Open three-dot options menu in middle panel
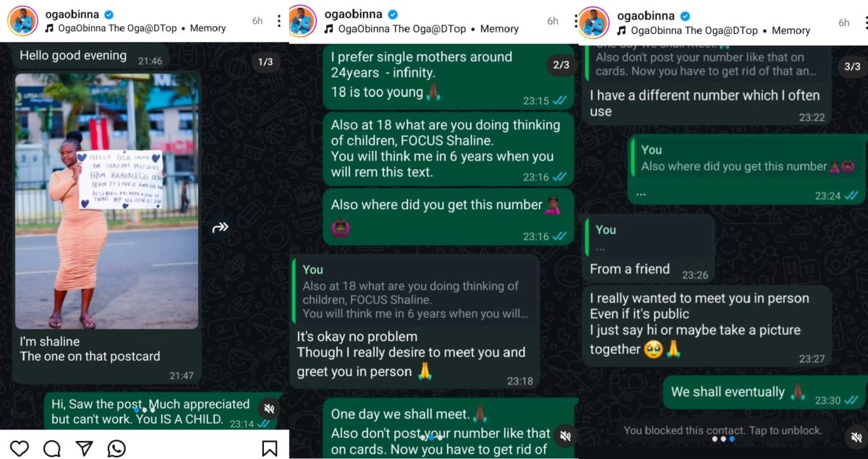This screenshot has width=868, height=459. pyautogui.click(x=574, y=21)
